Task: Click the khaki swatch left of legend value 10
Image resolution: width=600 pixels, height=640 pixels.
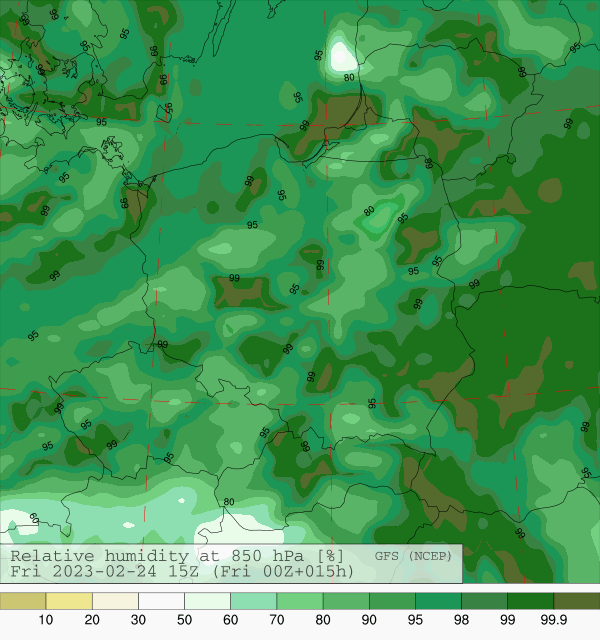Action: tap(23, 601)
